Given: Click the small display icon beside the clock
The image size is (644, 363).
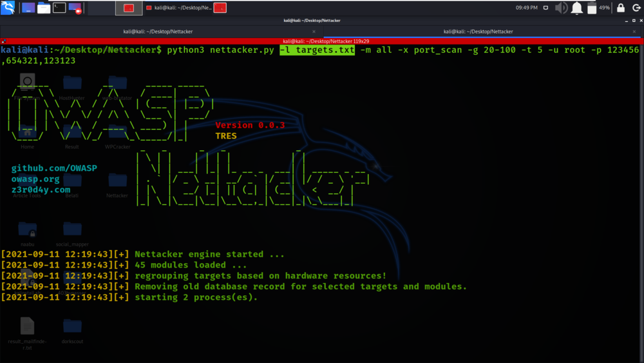Looking at the screenshot, I should tap(545, 7).
